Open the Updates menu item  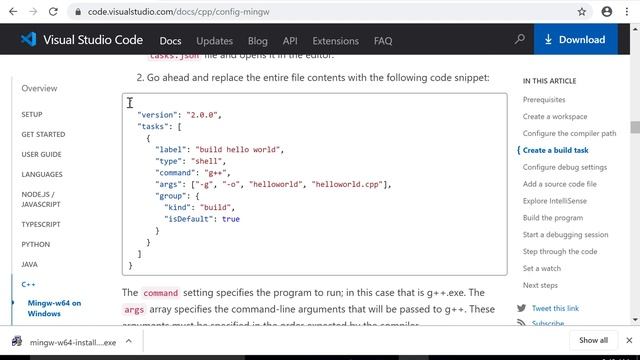(214, 41)
